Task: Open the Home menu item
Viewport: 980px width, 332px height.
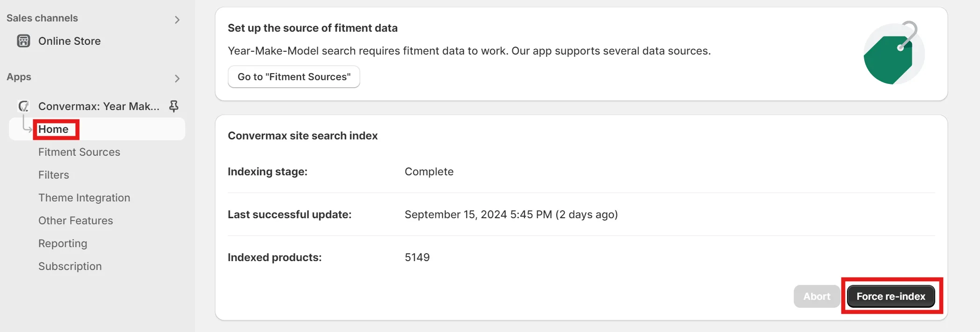Action: point(53,129)
